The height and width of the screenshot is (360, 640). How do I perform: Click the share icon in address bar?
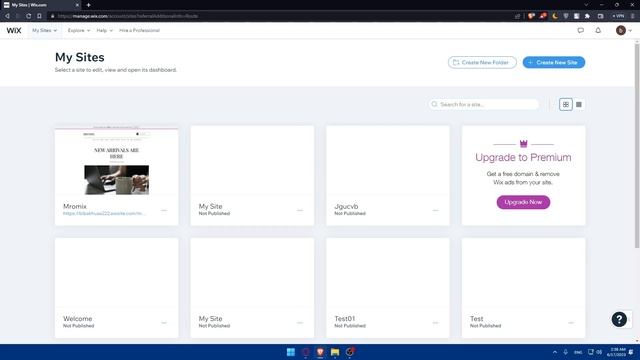point(518,16)
